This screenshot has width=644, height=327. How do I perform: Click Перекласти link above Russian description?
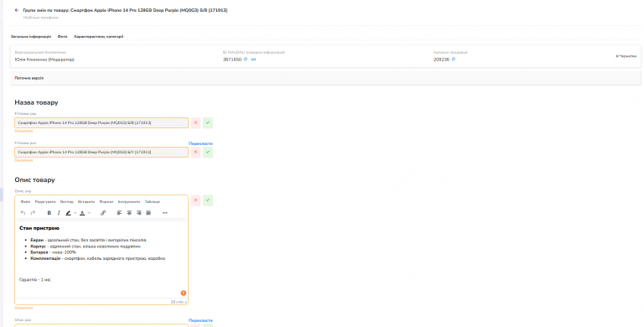[200, 320]
